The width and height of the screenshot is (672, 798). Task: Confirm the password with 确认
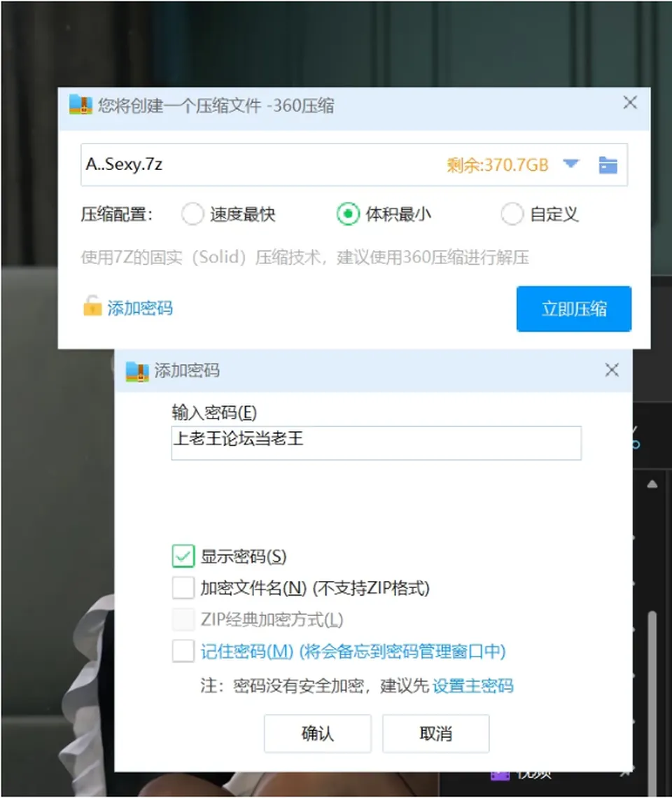[x=318, y=734]
